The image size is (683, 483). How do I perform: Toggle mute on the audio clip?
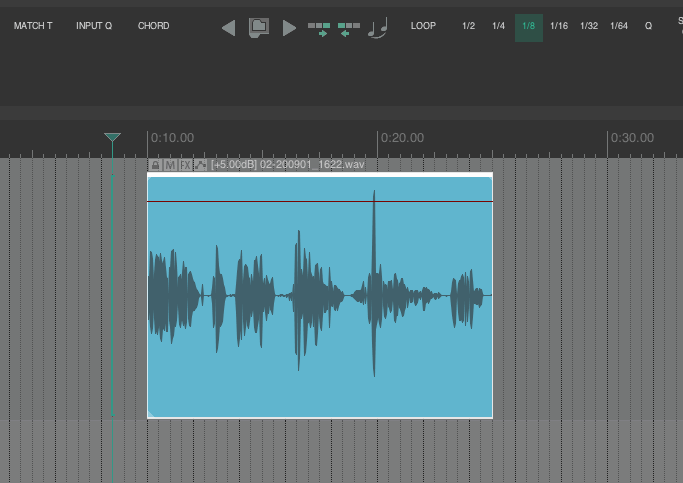(170, 165)
